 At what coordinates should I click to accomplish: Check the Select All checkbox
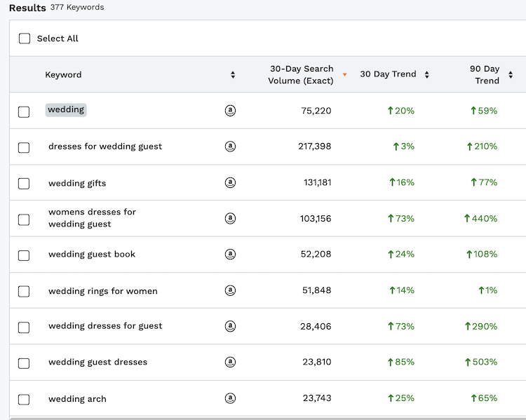[x=25, y=39]
